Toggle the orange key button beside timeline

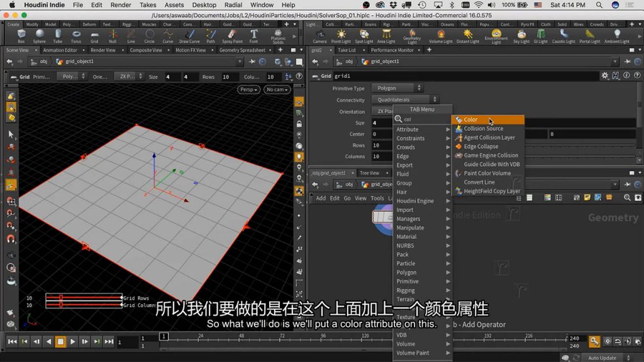click(x=594, y=341)
